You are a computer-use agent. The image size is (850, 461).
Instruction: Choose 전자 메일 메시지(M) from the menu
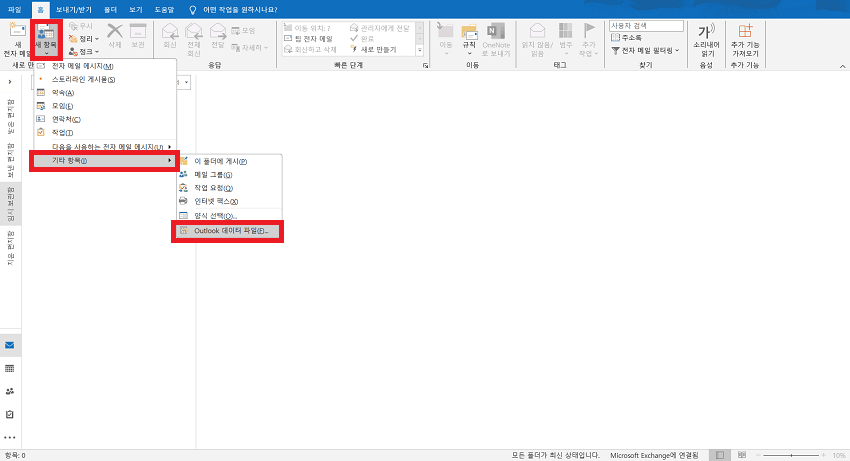(x=105, y=66)
